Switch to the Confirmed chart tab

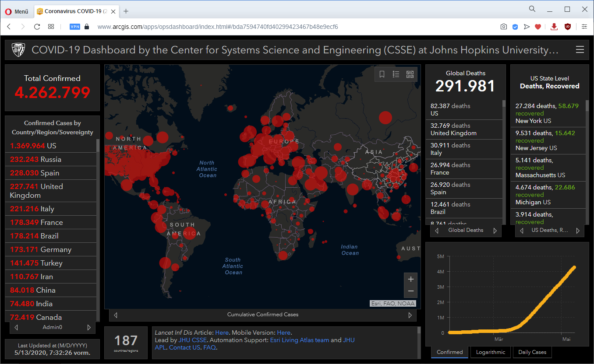click(450, 352)
